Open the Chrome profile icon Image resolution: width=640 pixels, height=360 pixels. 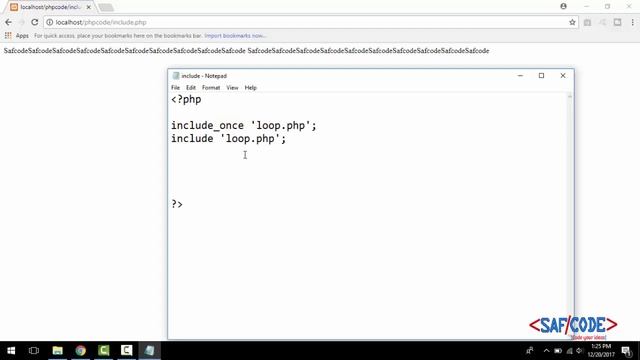(x=563, y=6)
